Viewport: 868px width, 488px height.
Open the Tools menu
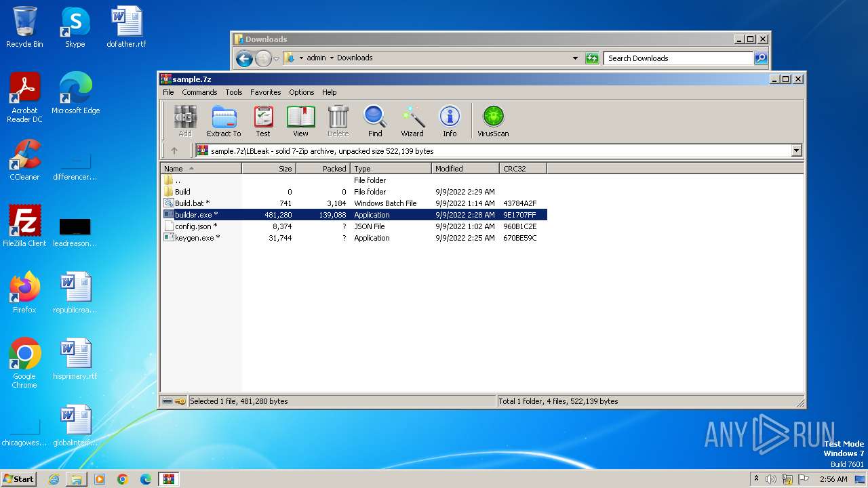(234, 92)
